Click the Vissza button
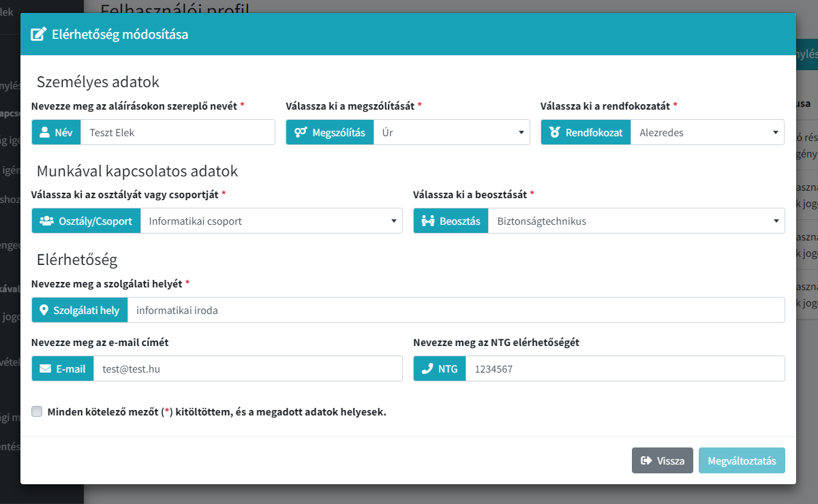This screenshot has width=818, height=504. (x=663, y=460)
